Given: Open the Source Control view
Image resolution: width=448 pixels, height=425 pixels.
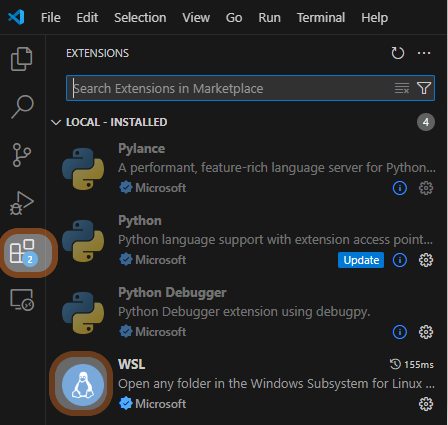Looking at the screenshot, I should click(22, 155).
